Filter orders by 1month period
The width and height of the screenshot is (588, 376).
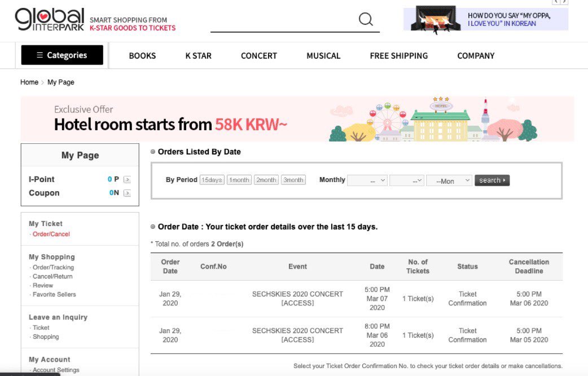pos(239,180)
